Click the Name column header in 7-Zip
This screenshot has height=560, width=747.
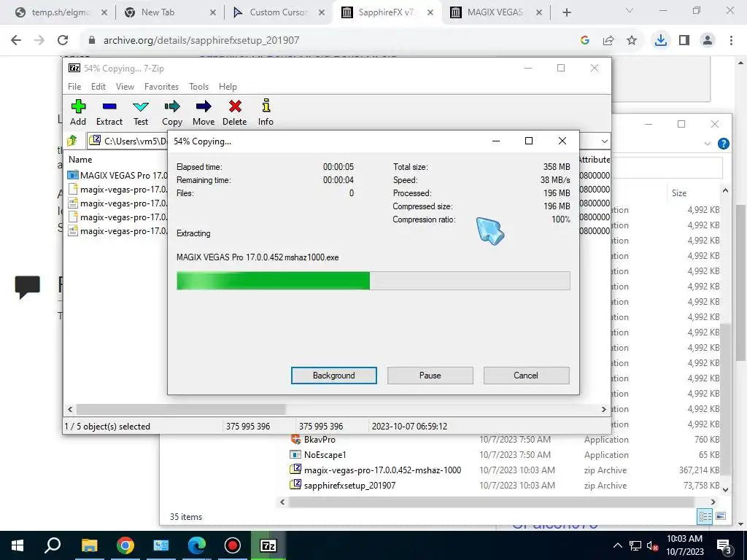tap(80, 160)
